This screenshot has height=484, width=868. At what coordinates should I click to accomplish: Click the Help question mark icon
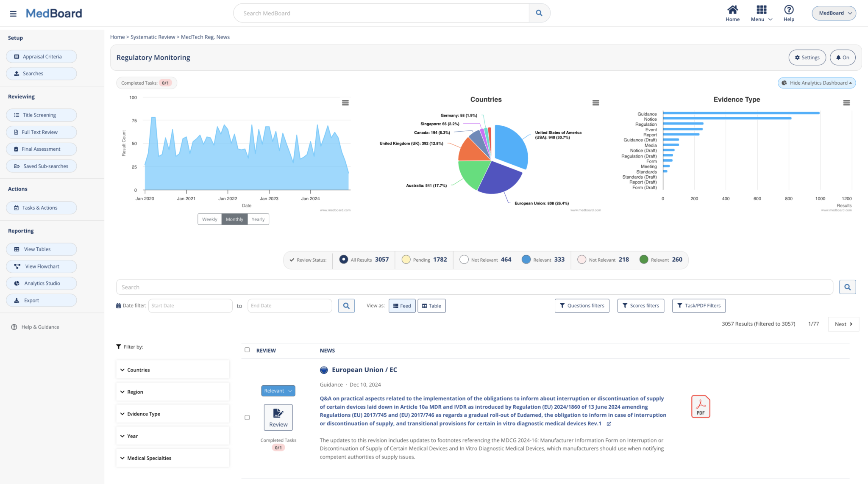pyautogui.click(x=789, y=9)
